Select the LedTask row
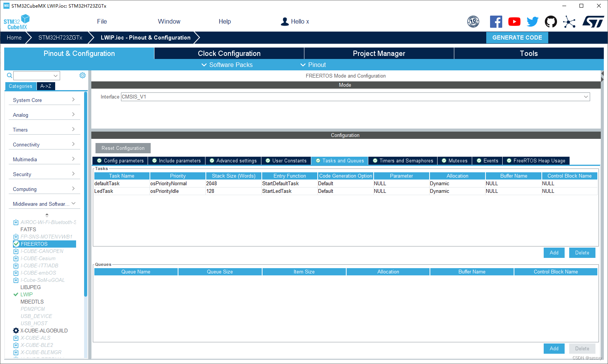The image size is (608, 364). (345, 191)
